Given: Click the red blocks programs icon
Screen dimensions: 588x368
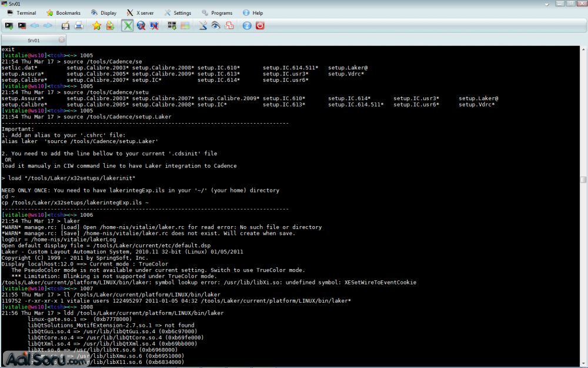Looking at the screenshot, I should click(229, 25).
